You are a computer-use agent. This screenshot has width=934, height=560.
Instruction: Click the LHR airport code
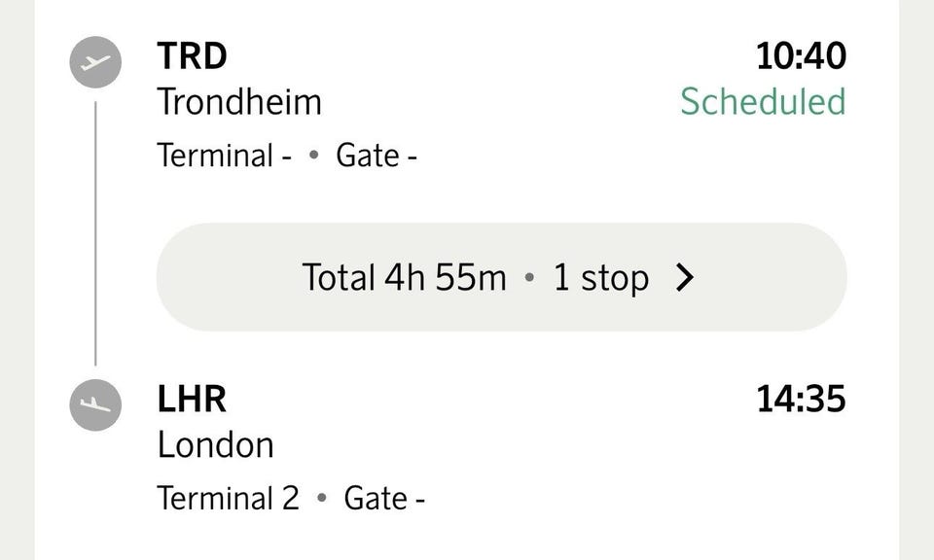(x=192, y=399)
